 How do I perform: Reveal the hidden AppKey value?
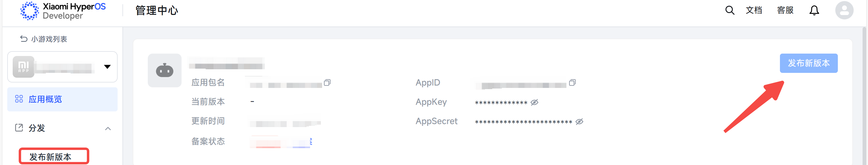[534, 102]
